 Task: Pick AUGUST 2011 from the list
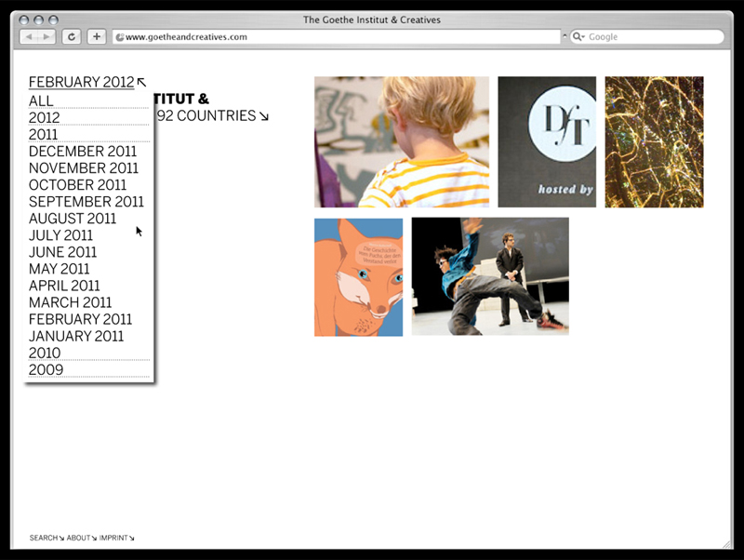point(73,219)
